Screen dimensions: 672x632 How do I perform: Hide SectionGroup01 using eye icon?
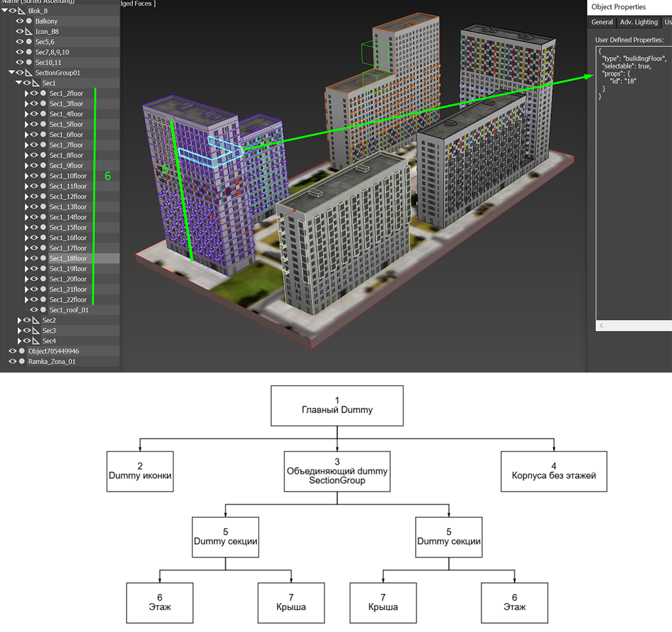(x=20, y=73)
